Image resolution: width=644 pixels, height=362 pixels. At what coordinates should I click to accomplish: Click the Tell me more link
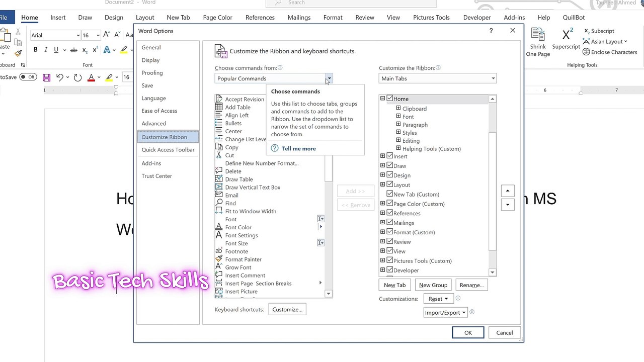click(x=299, y=148)
